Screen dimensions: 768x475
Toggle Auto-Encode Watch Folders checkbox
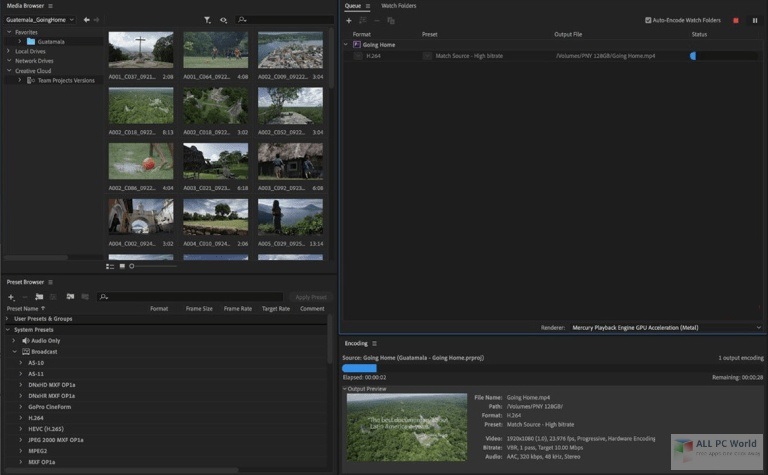tap(648, 20)
